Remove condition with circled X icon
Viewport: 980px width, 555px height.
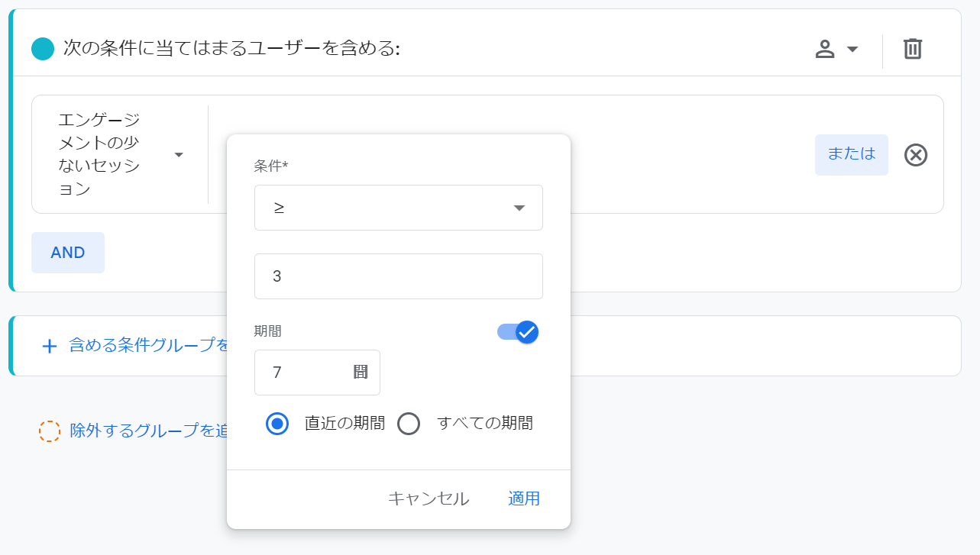[916, 155]
